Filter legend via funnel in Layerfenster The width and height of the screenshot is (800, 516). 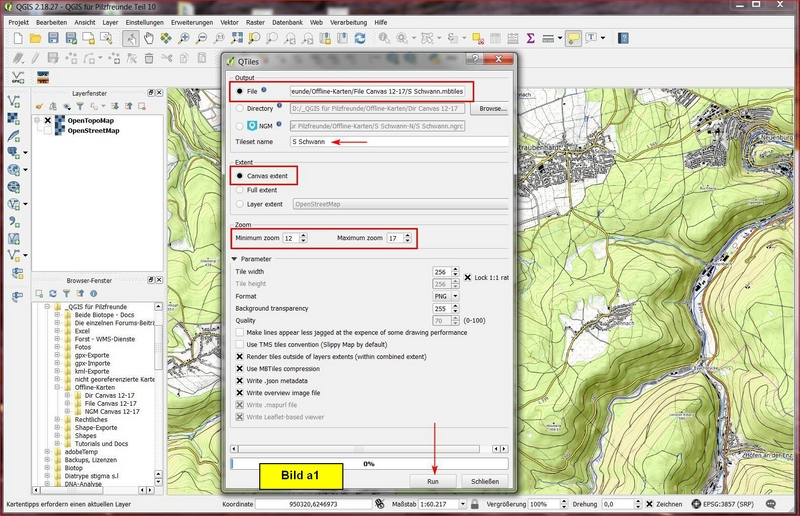(x=80, y=106)
